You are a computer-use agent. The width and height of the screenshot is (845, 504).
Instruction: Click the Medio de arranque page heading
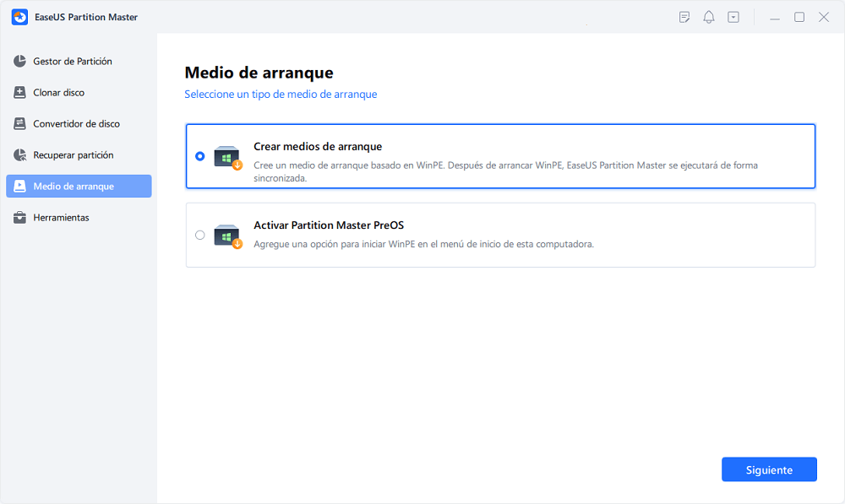click(259, 73)
